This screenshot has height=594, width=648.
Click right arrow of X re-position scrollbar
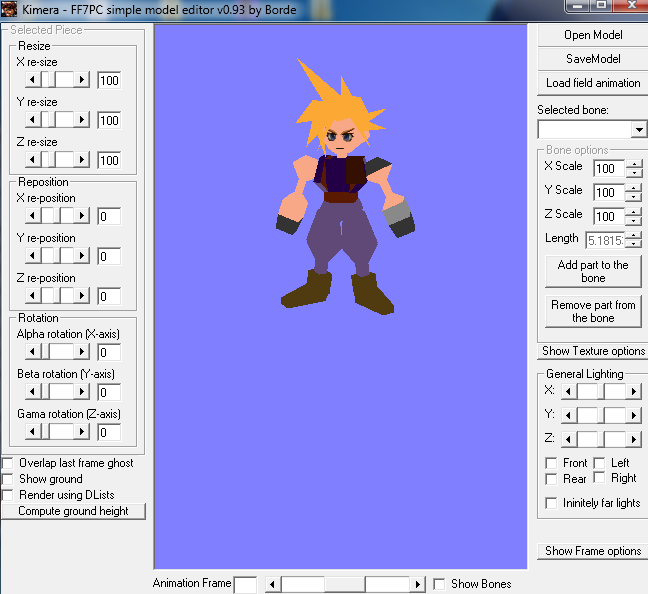[x=82, y=215]
